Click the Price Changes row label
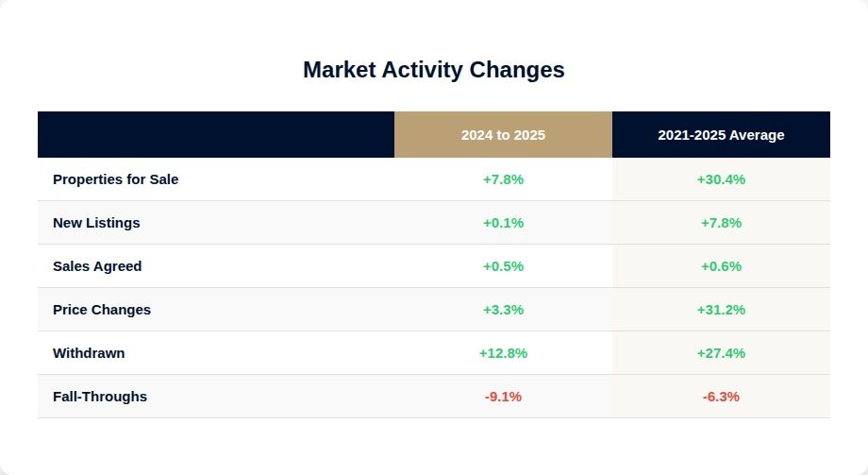The image size is (868, 475). [x=102, y=310]
